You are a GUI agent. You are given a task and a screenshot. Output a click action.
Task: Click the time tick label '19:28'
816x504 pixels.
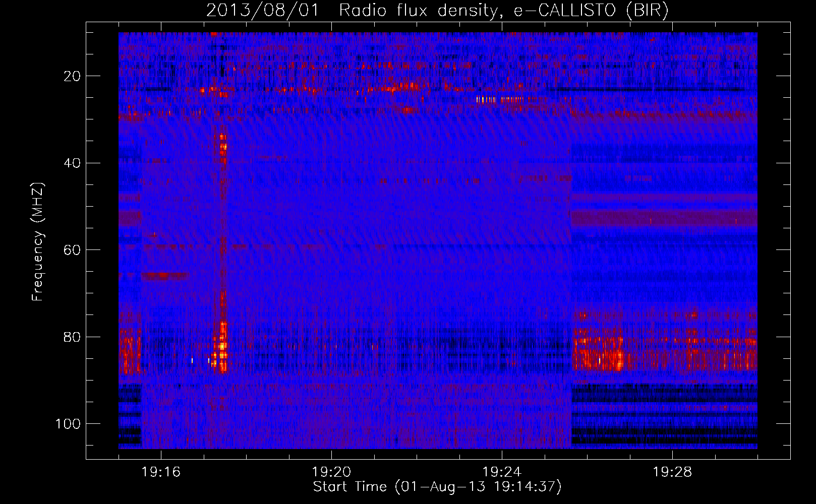(x=672, y=472)
